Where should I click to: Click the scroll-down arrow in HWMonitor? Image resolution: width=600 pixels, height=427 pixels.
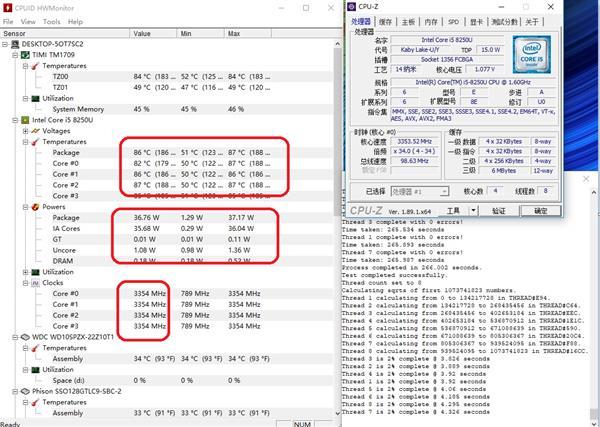pos(338,413)
